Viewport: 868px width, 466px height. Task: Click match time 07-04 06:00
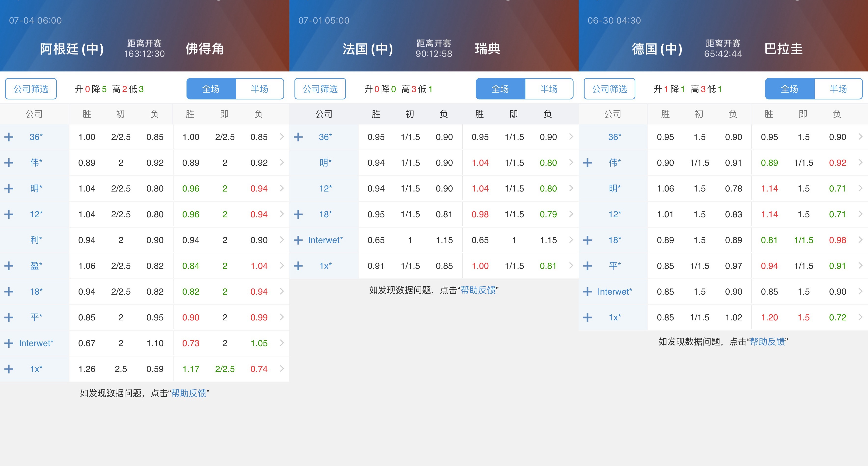point(35,21)
